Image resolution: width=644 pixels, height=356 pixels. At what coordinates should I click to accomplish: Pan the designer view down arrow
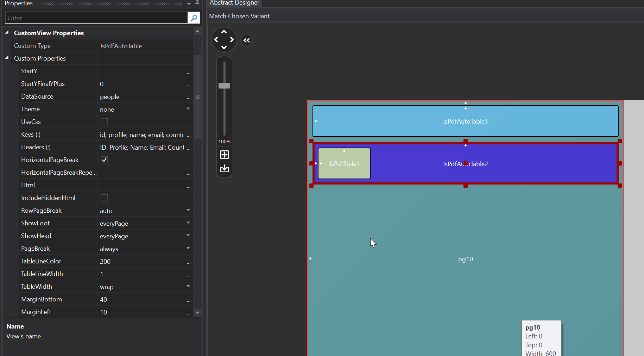click(x=224, y=48)
